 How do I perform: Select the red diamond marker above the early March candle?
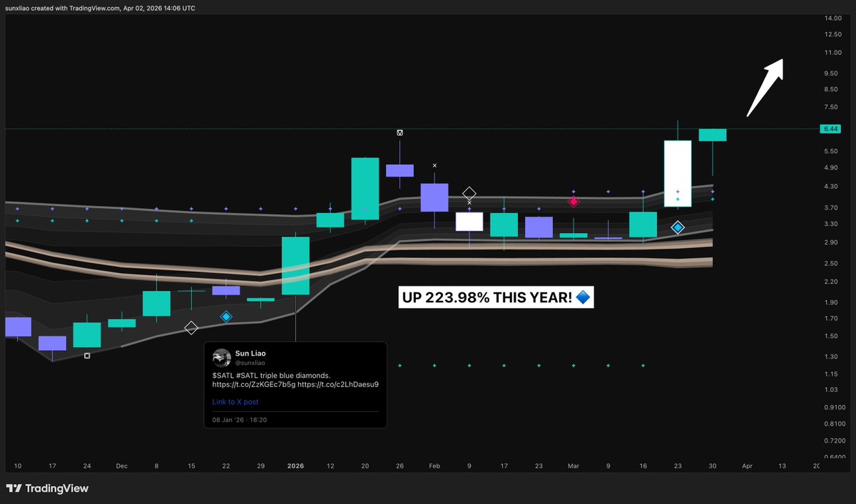[574, 202]
